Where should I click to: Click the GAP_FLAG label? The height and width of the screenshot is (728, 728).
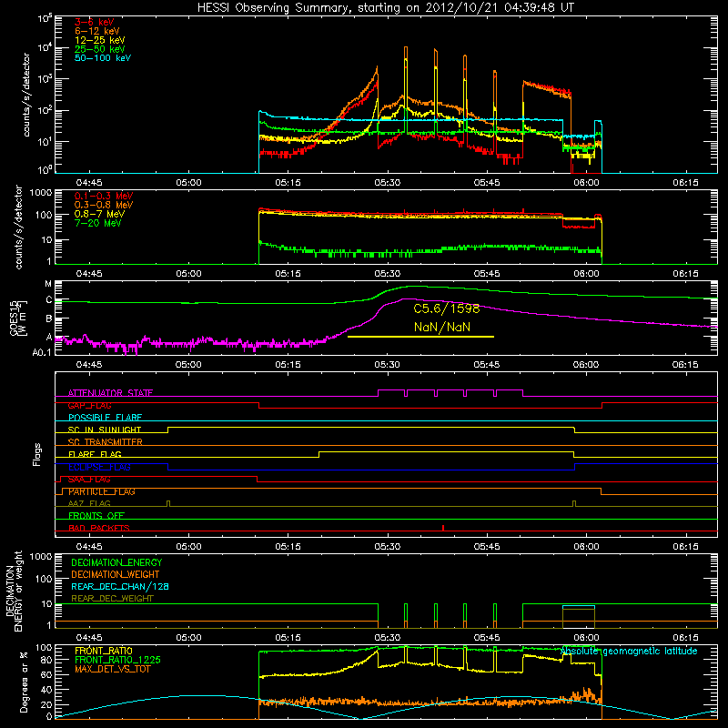pyautogui.click(x=89, y=405)
